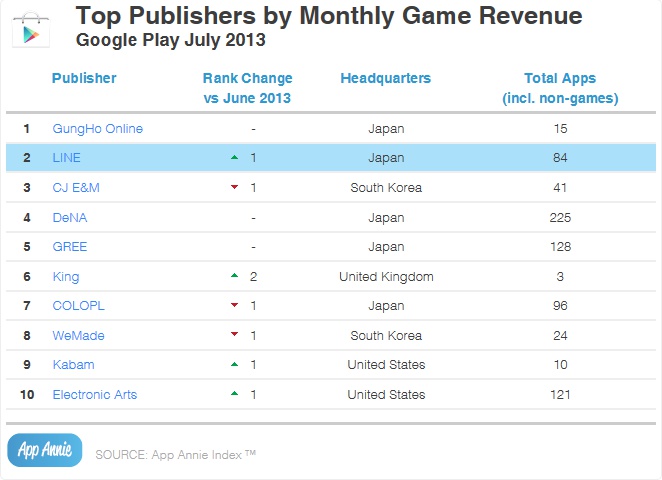Click Electronic Arts' green up arrow
Screen dimensions: 662x480
(x=233, y=395)
